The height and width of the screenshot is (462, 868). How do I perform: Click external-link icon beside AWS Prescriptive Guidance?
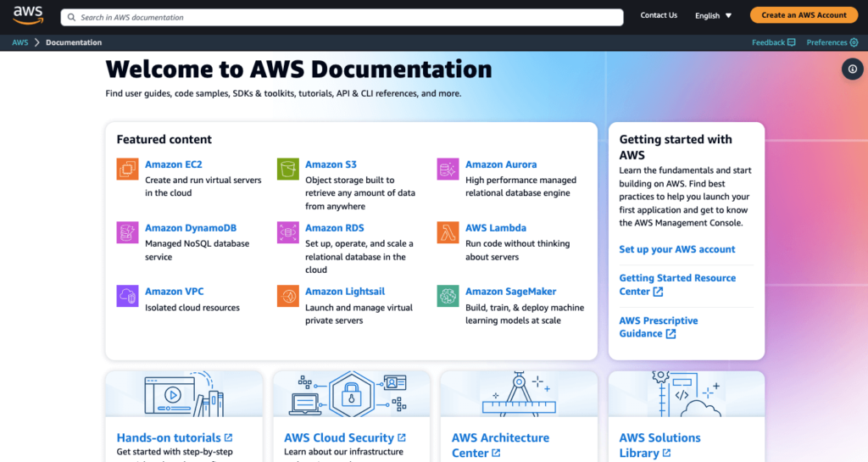click(x=670, y=334)
